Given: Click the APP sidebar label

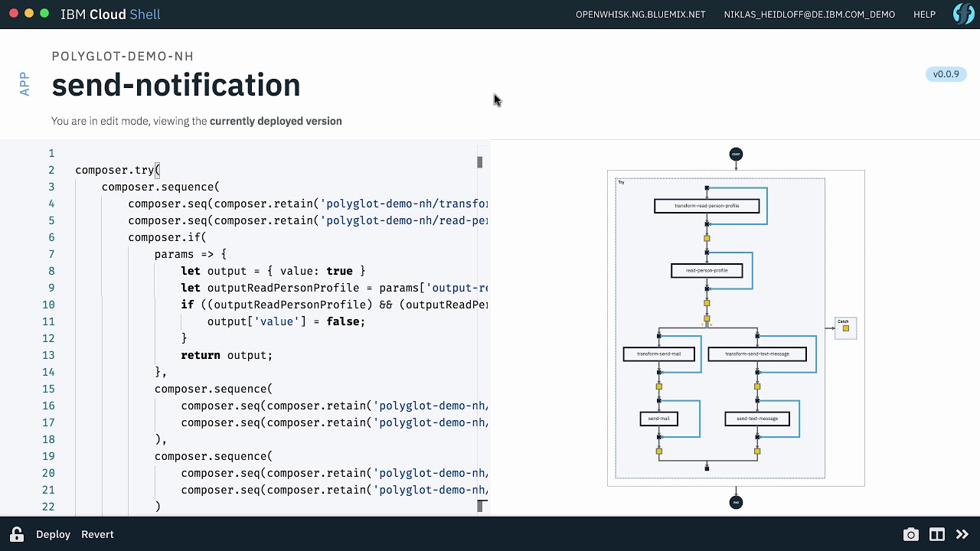Looking at the screenshot, I should 24,84.
